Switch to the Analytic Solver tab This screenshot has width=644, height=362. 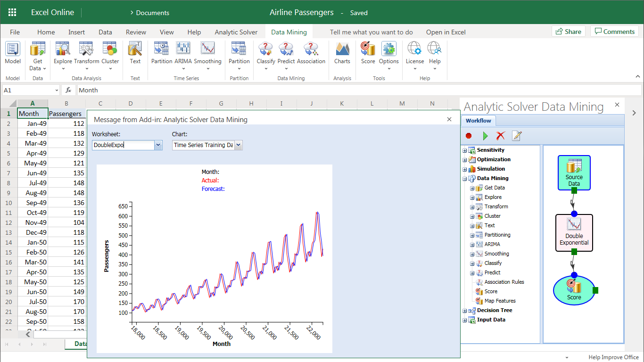coord(236,32)
